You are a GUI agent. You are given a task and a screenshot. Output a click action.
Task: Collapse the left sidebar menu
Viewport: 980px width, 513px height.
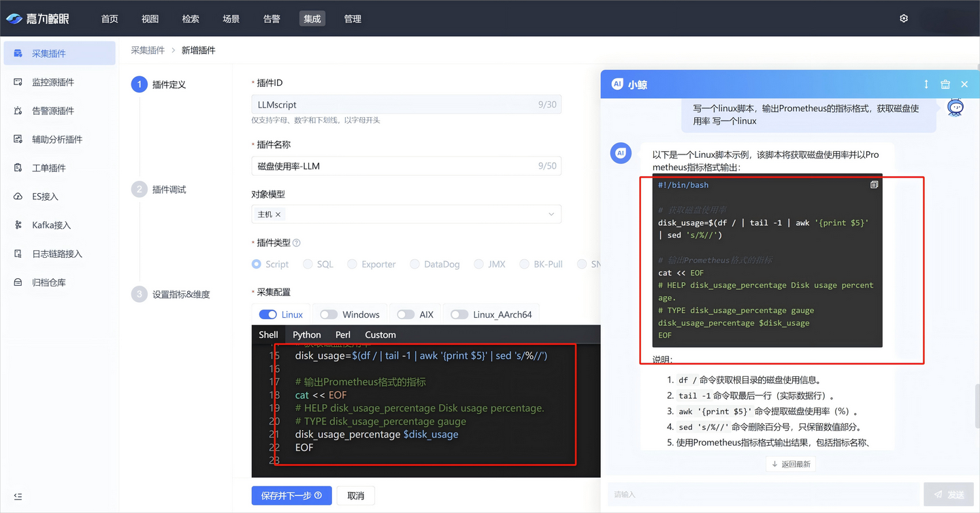coord(18,497)
